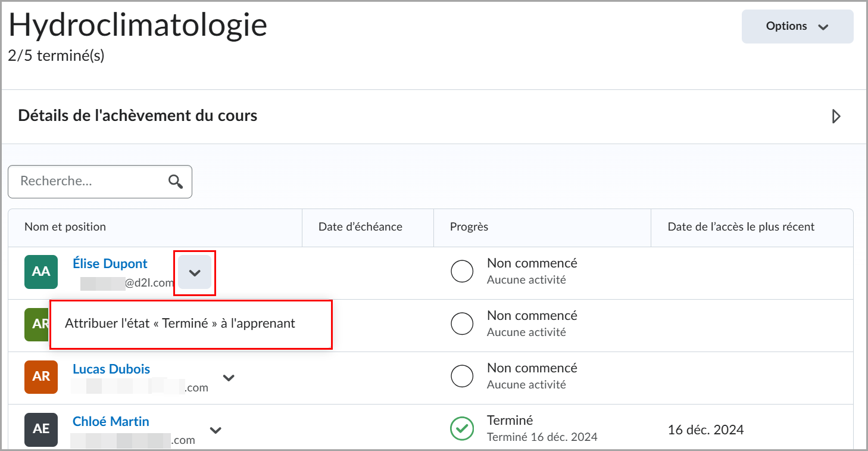
Task: Expand the Détails de l'achèvement du cours section
Action: [836, 116]
